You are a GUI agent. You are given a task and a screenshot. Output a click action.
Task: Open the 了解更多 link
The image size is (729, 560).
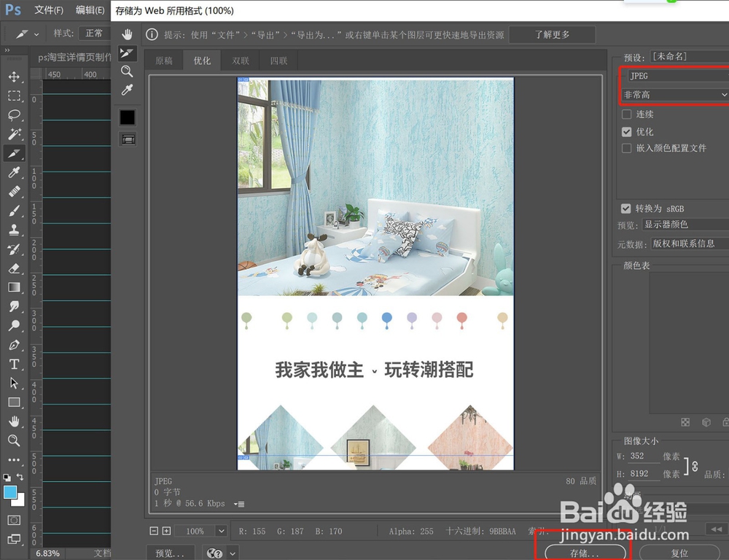coord(552,34)
